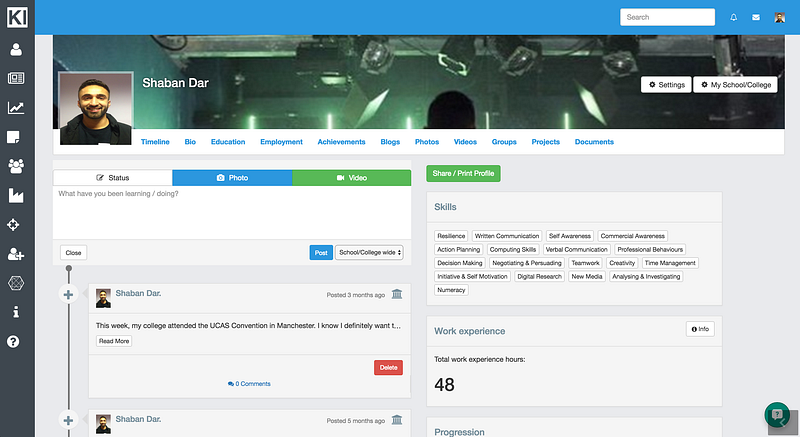This screenshot has width=800, height=437.
Task: Select the Self Awareness skill tag
Action: click(x=569, y=236)
